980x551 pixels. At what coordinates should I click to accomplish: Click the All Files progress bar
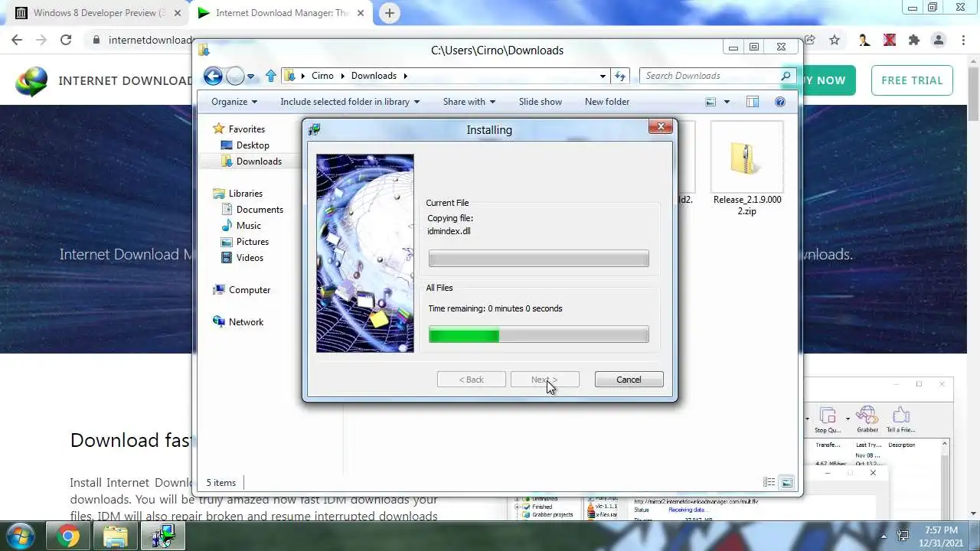(x=538, y=335)
